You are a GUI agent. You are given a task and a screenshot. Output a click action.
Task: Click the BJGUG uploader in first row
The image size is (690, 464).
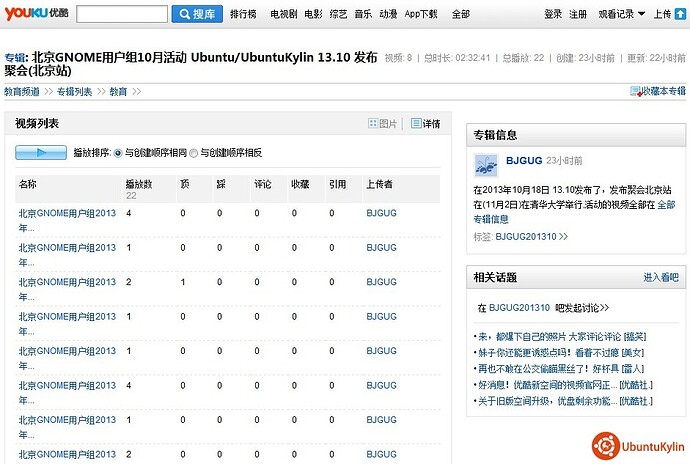click(x=382, y=213)
